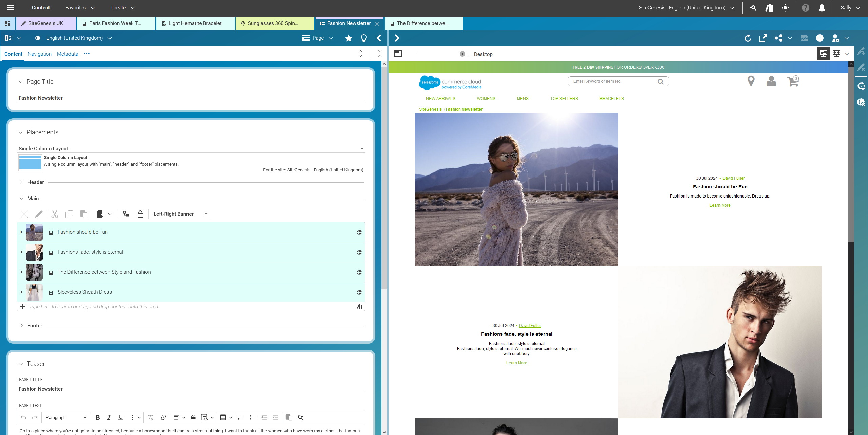
Task: Select the cut icon in the Main placement toolbar
Action: coord(54,214)
